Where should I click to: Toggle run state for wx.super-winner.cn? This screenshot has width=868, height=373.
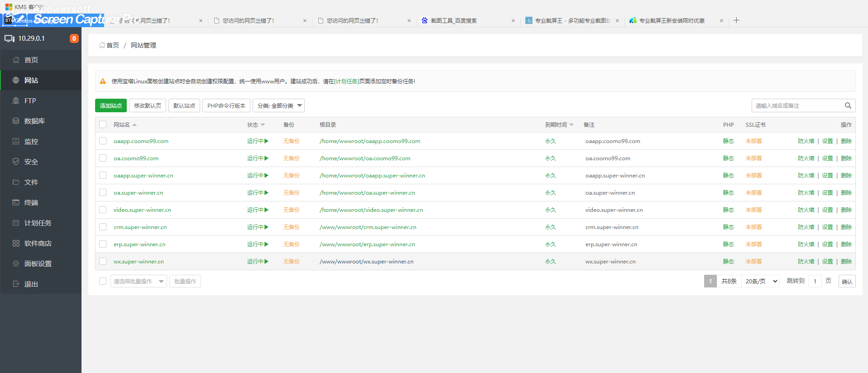(258, 261)
